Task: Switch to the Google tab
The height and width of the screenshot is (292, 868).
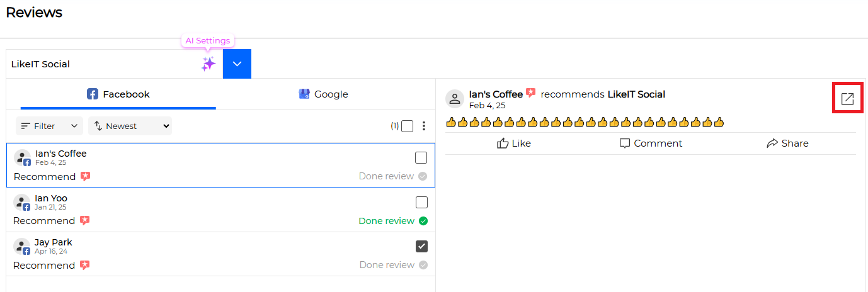Action: click(x=324, y=94)
